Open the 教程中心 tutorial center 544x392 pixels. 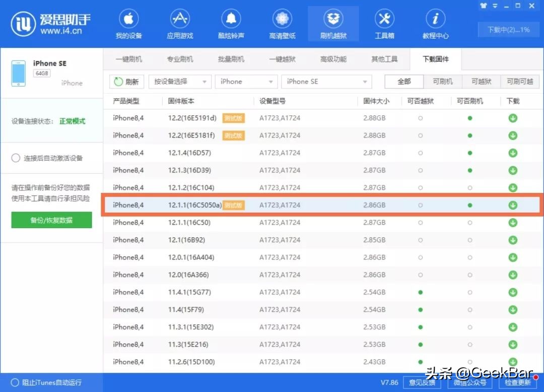coord(435,23)
